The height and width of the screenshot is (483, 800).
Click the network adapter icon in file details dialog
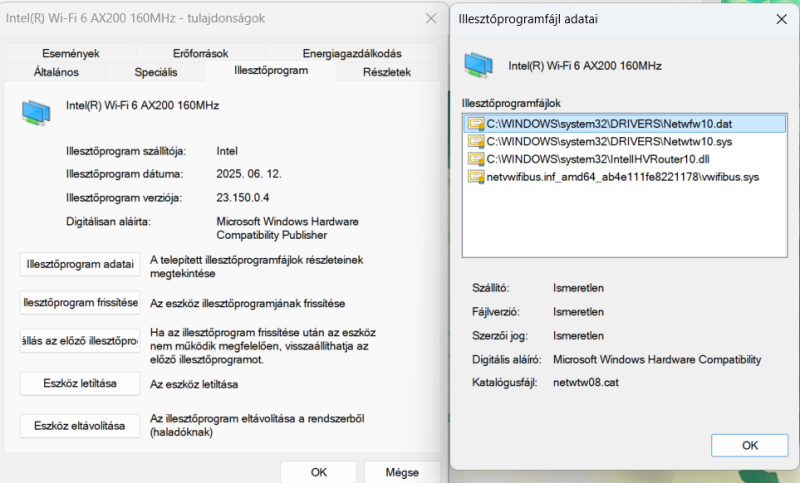pos(479,65)
